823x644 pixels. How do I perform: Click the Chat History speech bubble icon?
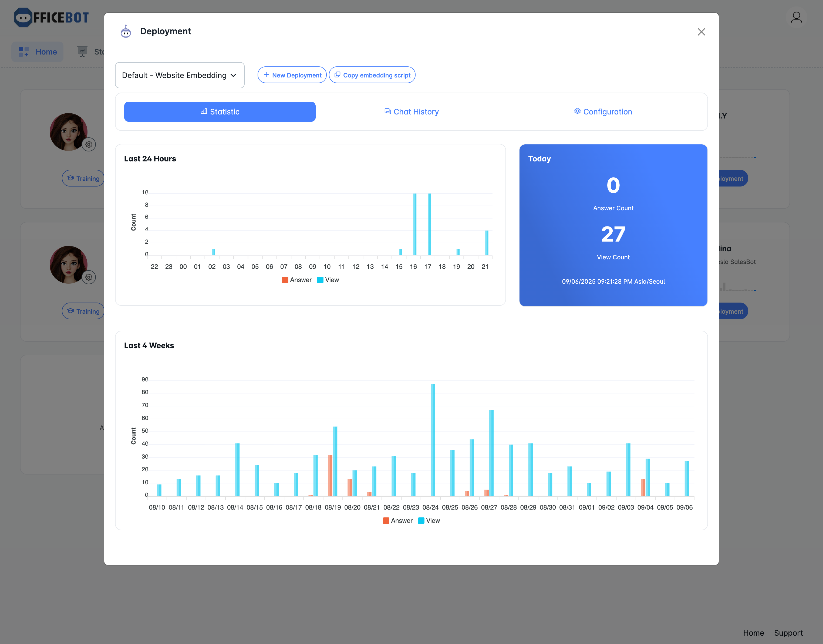[387, 111]
